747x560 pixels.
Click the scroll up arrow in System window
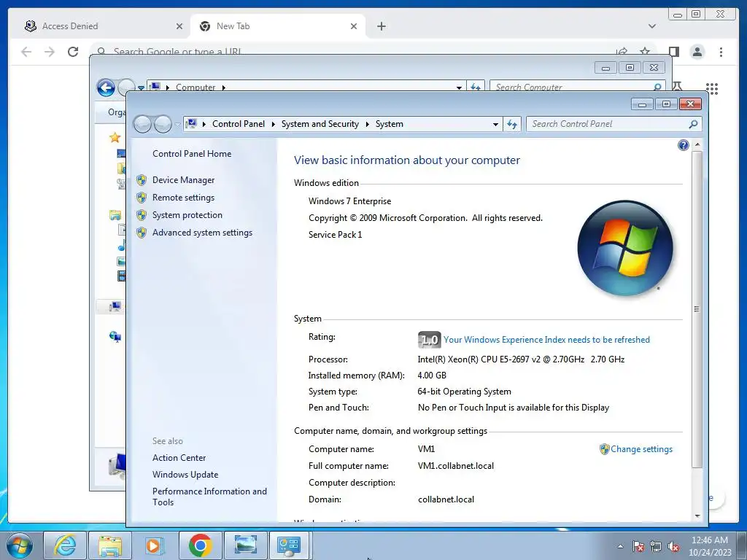click(697, 144)
